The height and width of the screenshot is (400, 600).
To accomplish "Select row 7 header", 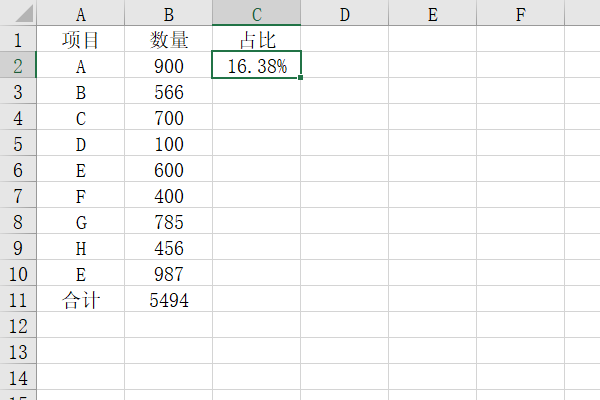I will click(18, 195).
